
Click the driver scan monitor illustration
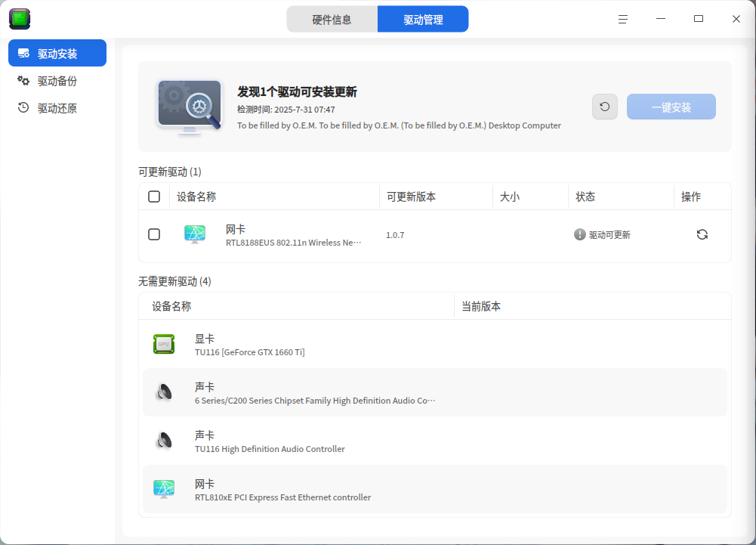point(190,107)
